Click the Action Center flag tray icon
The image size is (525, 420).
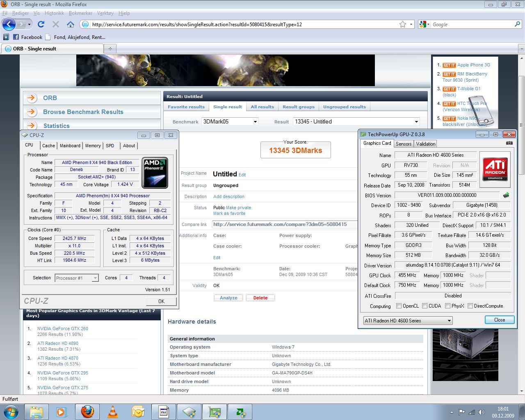click(x=462, y=412)
